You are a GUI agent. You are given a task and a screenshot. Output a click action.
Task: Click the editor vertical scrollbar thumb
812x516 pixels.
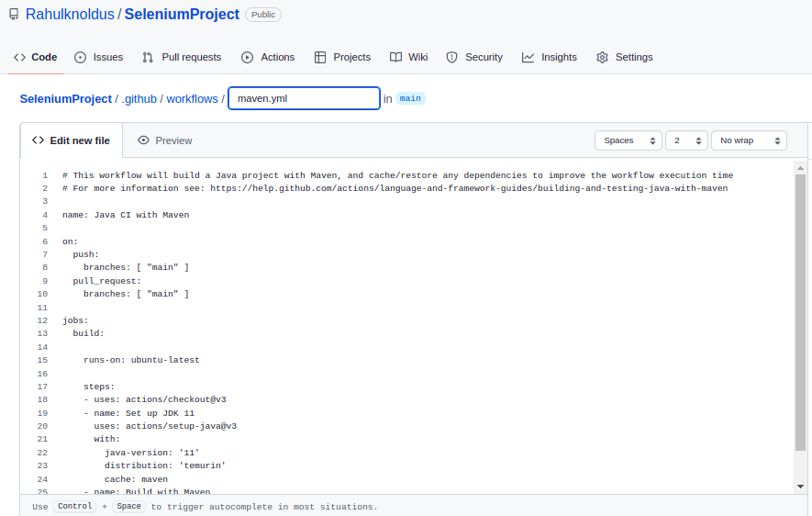pos(801,312)
